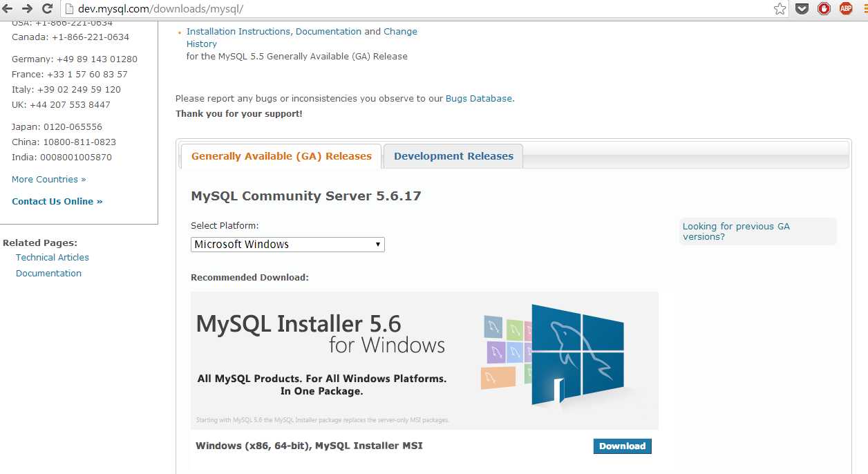The image size is (868, 474).
Task: Click the Windows (x86, 64-bit), MySQL Installer MSI text
Action: coord(309,446)
